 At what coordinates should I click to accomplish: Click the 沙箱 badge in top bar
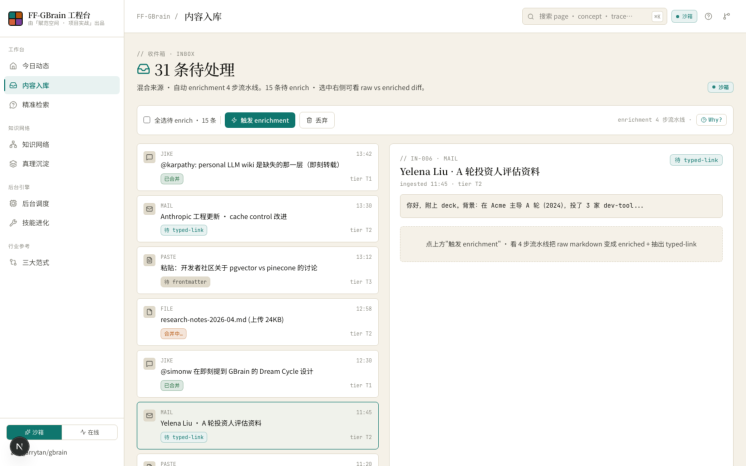[x=684, y=16]
